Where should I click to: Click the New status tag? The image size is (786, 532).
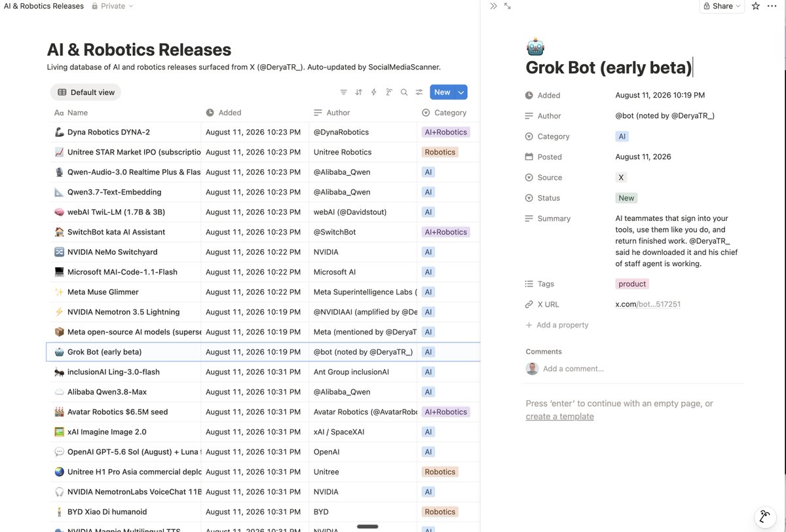pos(626,198)
